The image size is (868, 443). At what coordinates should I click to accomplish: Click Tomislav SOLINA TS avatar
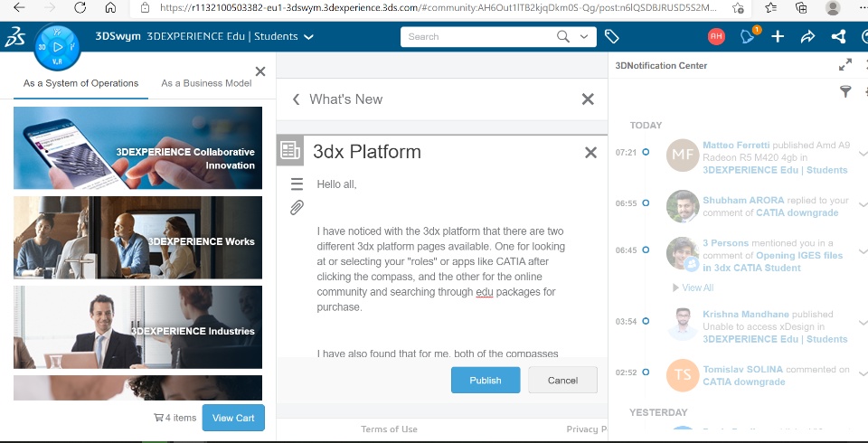point(683,375)
